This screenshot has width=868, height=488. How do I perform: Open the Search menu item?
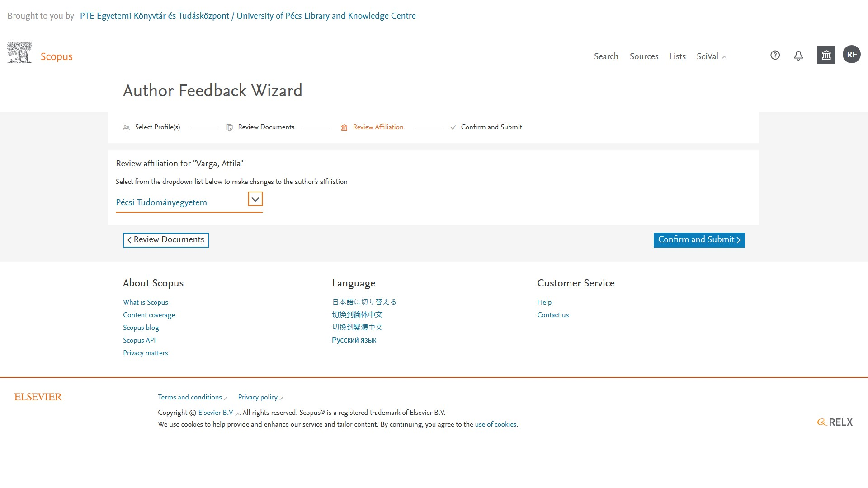tap(606, 56)
